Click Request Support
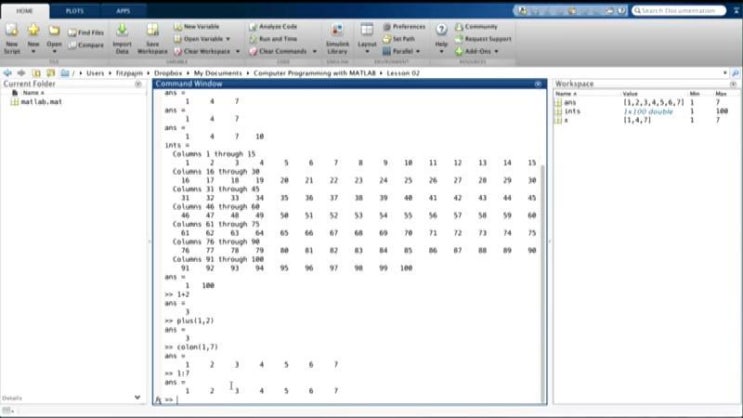Screen dimensions: 743x418 click(483, 39)
